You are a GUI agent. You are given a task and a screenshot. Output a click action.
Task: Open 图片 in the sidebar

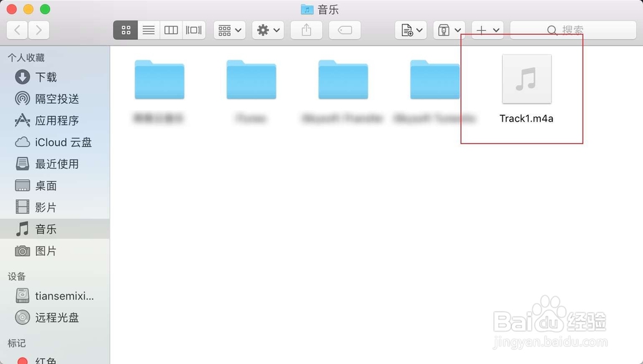55,251
